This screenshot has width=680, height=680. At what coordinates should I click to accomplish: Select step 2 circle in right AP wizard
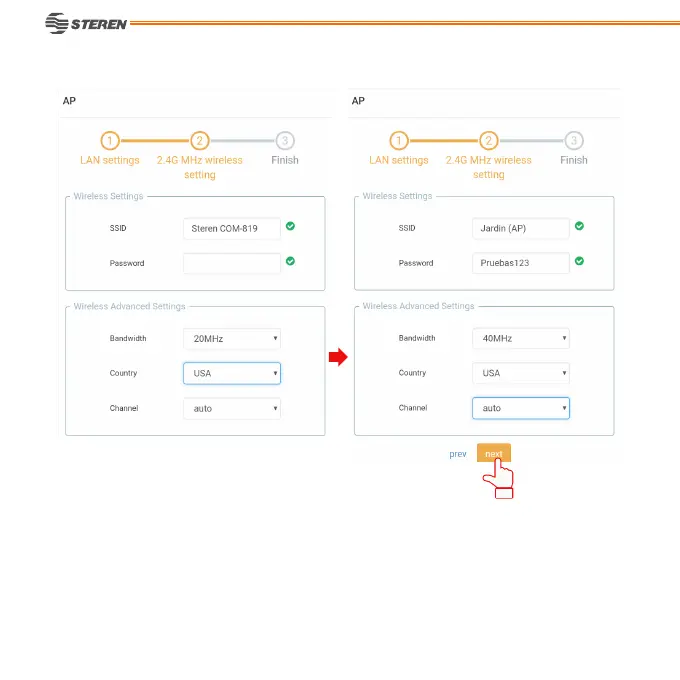click(489, 141)
